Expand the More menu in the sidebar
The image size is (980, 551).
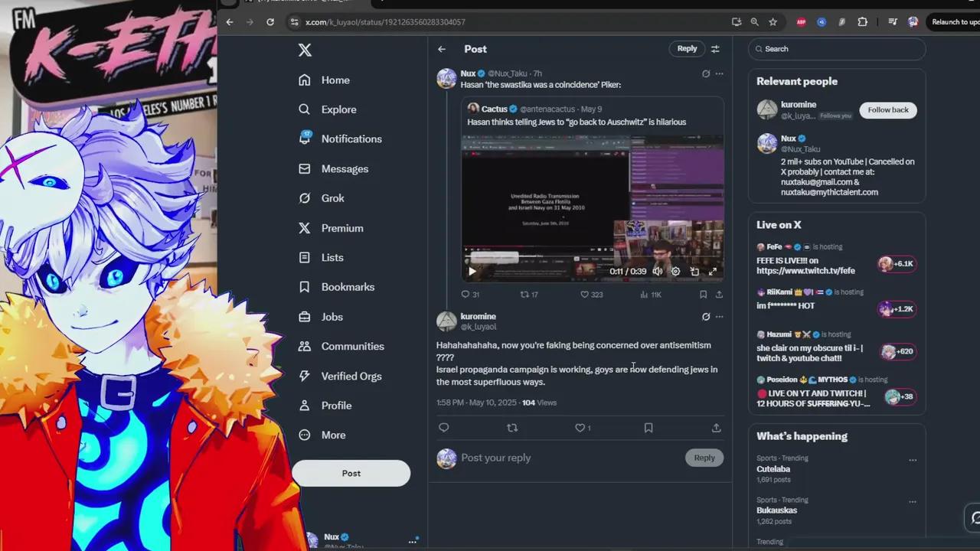pos(322,435)
